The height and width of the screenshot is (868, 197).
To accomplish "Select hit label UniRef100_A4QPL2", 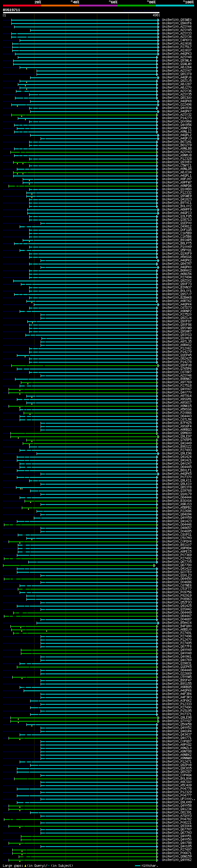I will point(177,135).
